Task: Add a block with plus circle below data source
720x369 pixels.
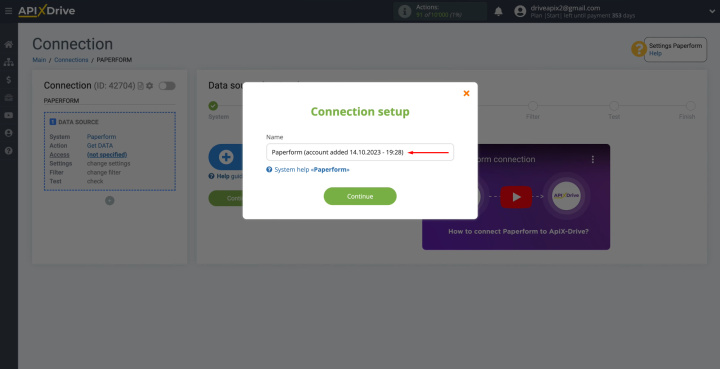Action: [x=110, y=201]
